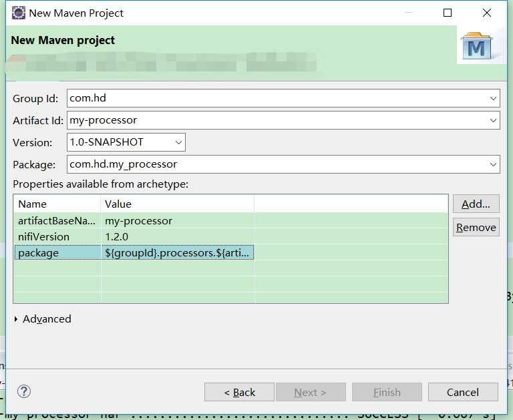Screen dimensions: 513x420
Task: Click the Finish button
Action: tap(387, 392)
